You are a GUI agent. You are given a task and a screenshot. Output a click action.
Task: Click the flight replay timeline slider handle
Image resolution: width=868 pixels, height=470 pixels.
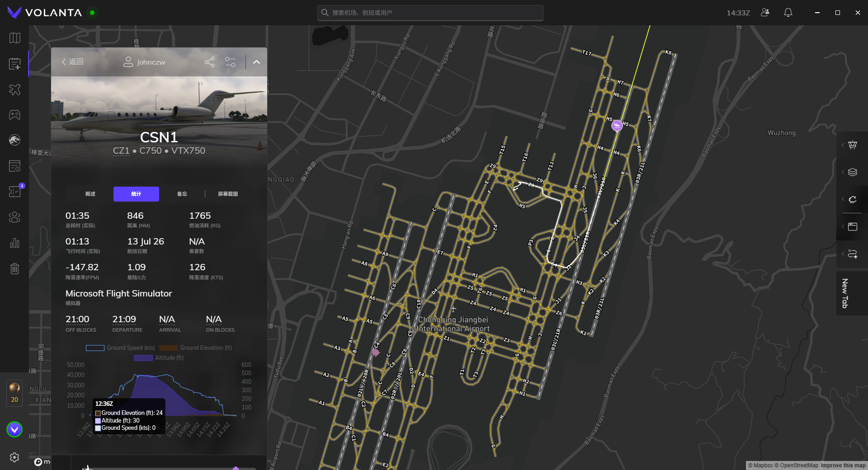[x=236, y=468]
